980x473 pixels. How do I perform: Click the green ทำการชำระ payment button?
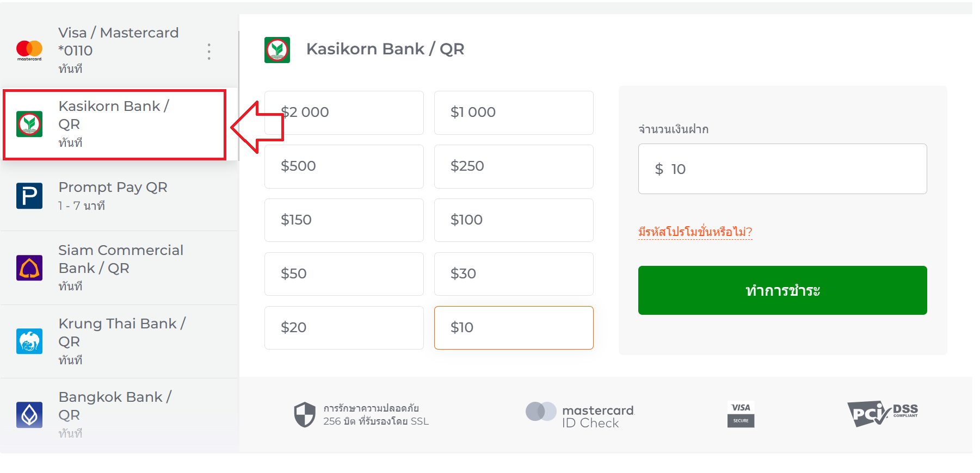[782, 290]
